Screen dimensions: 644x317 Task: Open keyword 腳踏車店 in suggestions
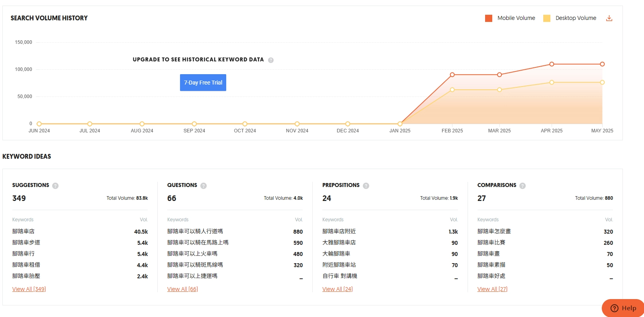(x=23, y=231)
